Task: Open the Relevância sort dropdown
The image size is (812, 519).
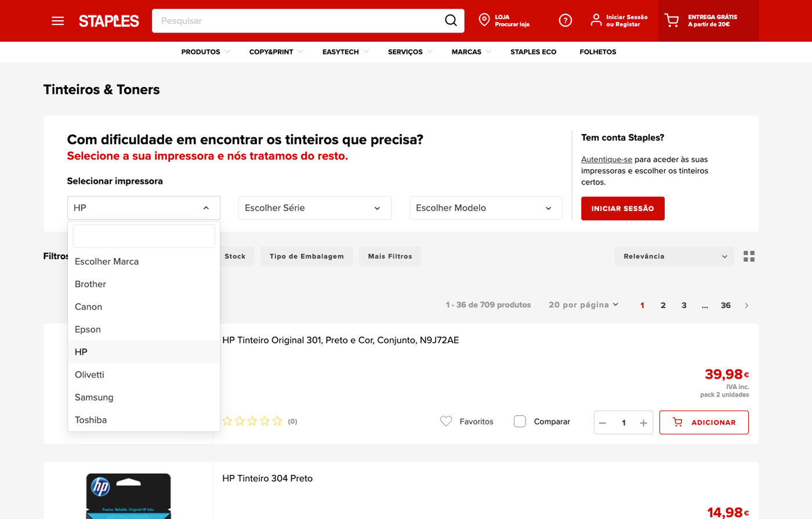Action: pos(674,256)
